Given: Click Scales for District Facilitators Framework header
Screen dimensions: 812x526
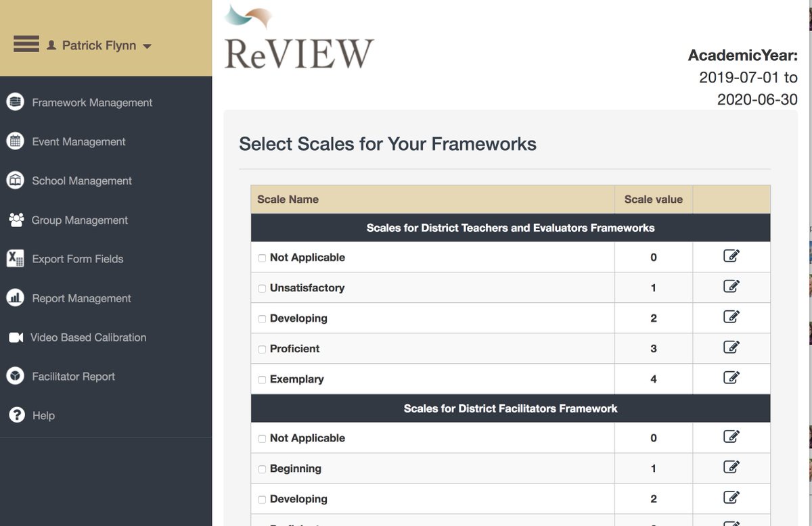Looking at the screenshot, I should tap(510, 408).
